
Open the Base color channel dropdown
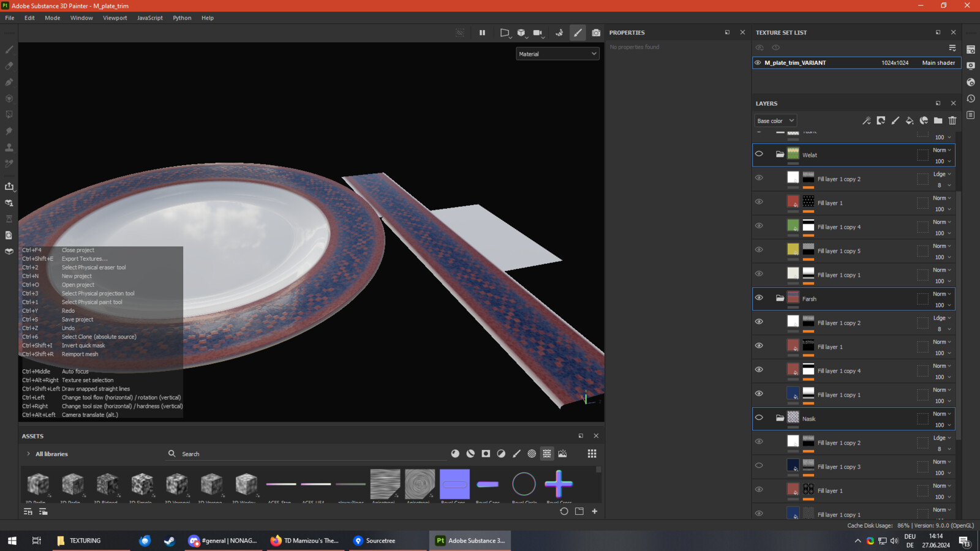775,121
